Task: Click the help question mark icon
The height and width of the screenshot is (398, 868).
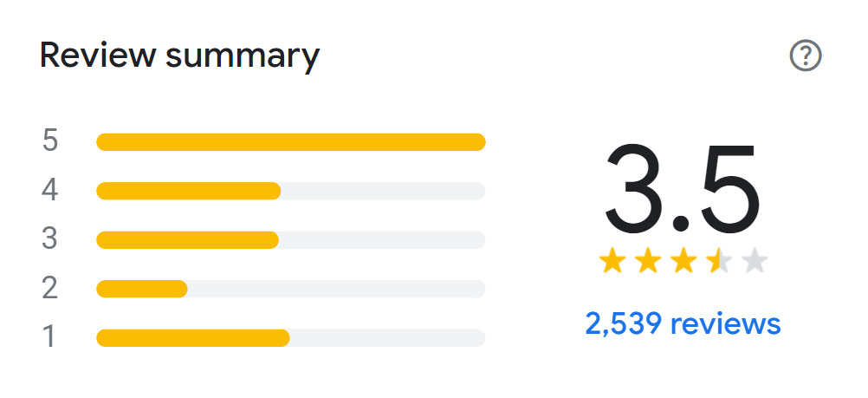Action: click(x=806, y=56)
